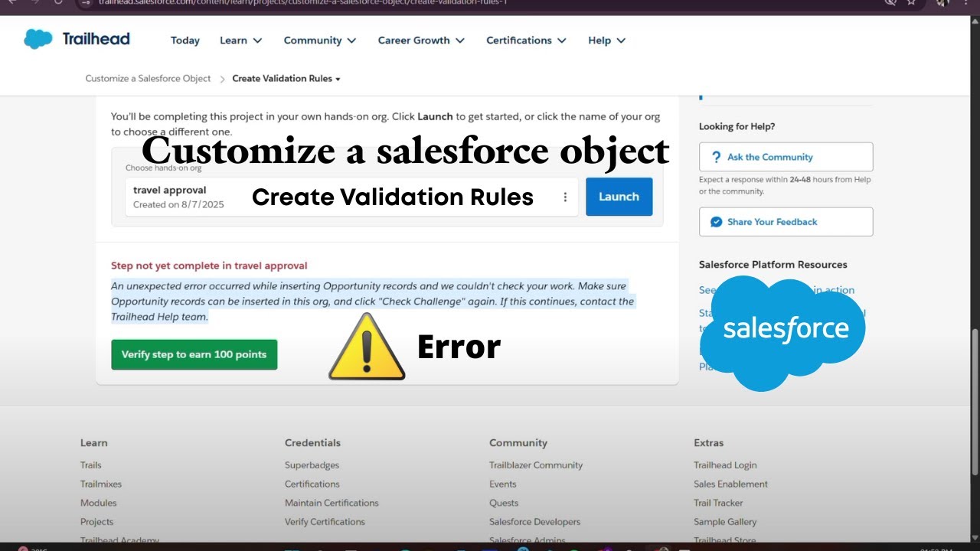Open Maintain Certifications footer link
This screenshot has height=551, width=980.
pyautogui.click(x=332, y=504)
